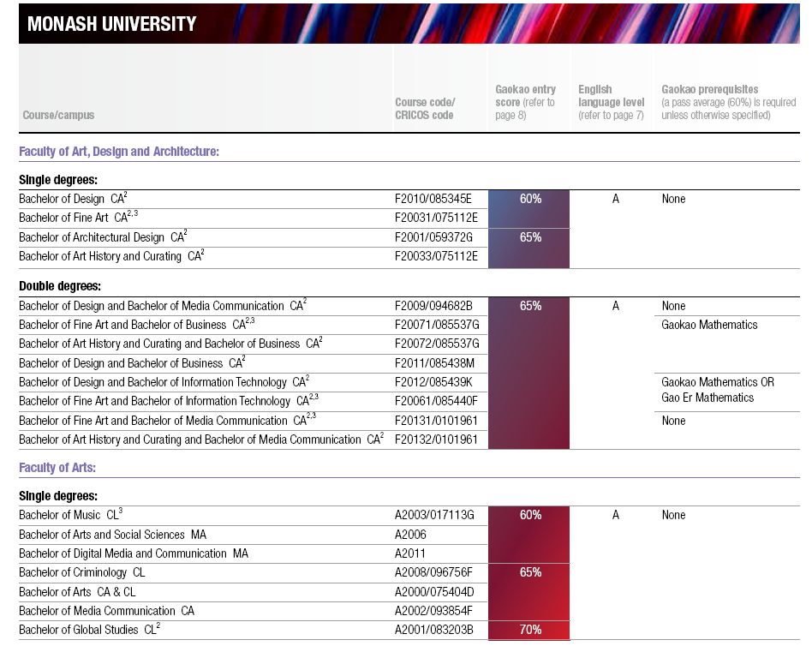812x664 pixels.
Task: Click course code F2011/085438M
Action: (434, 363)
